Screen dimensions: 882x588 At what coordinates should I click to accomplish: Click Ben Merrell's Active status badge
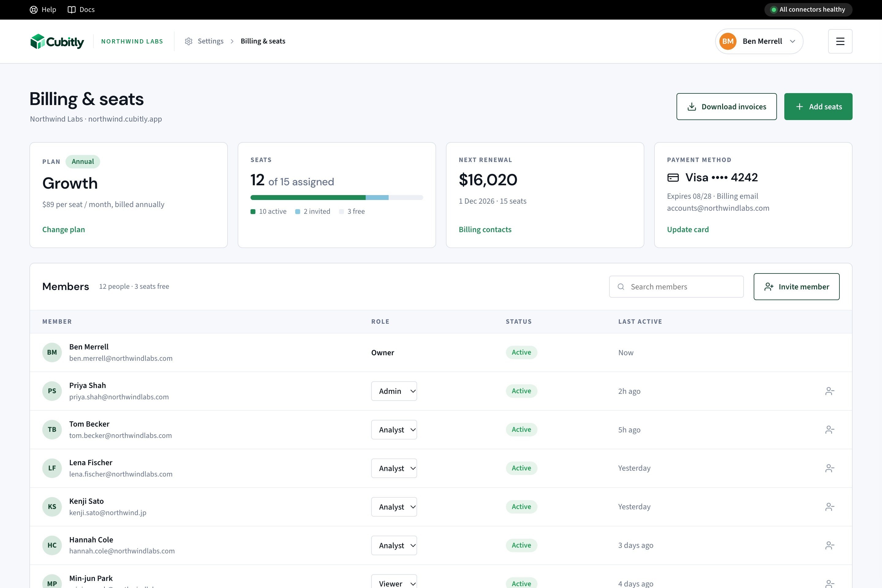[521, 352]
